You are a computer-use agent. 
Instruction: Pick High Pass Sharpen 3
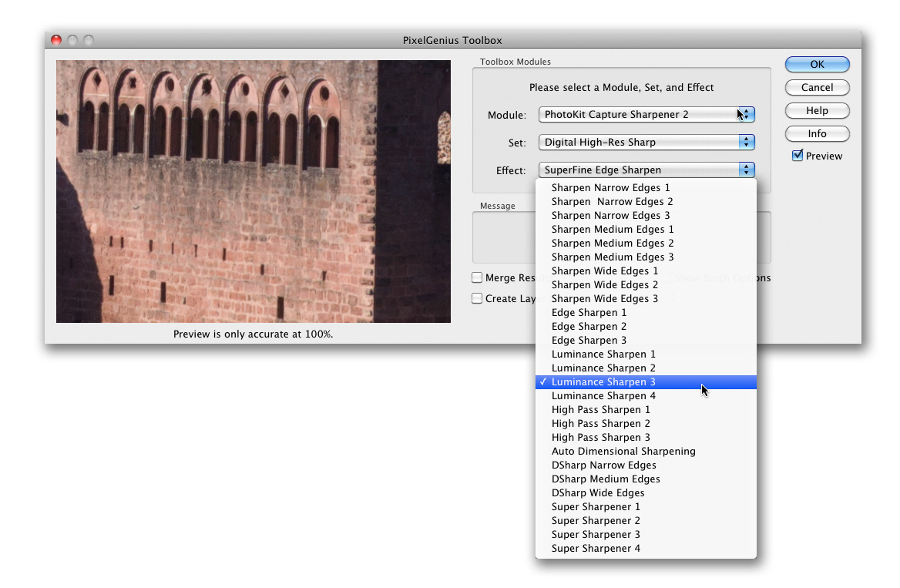point(646,437)
